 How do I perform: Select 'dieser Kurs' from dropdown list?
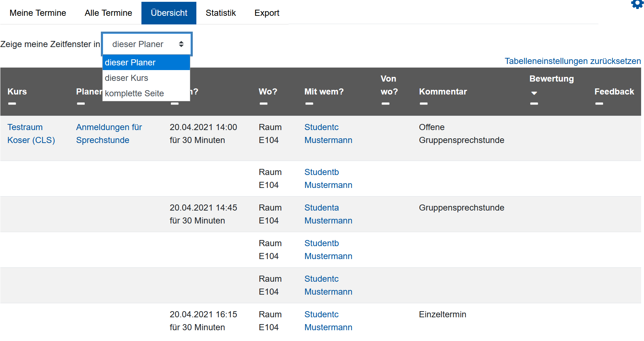126,78
